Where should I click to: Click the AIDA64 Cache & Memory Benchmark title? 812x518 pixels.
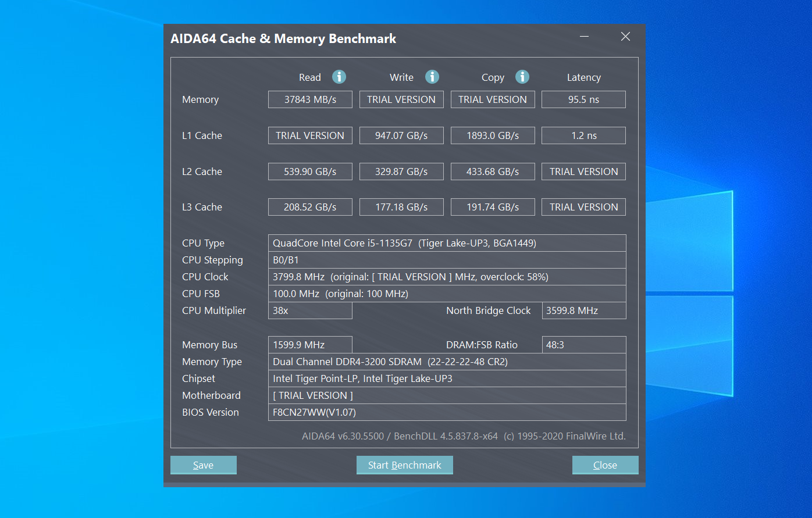pos(283,39)
